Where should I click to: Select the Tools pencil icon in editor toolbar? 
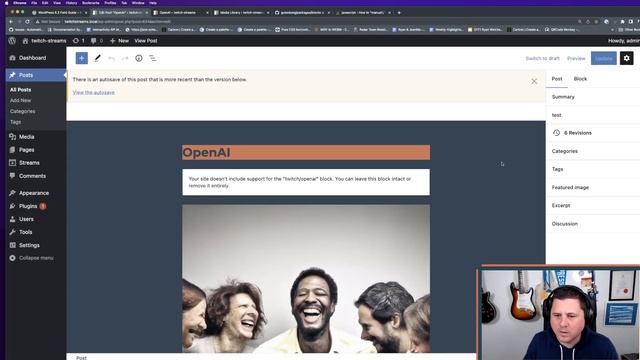tap(97, 58)
